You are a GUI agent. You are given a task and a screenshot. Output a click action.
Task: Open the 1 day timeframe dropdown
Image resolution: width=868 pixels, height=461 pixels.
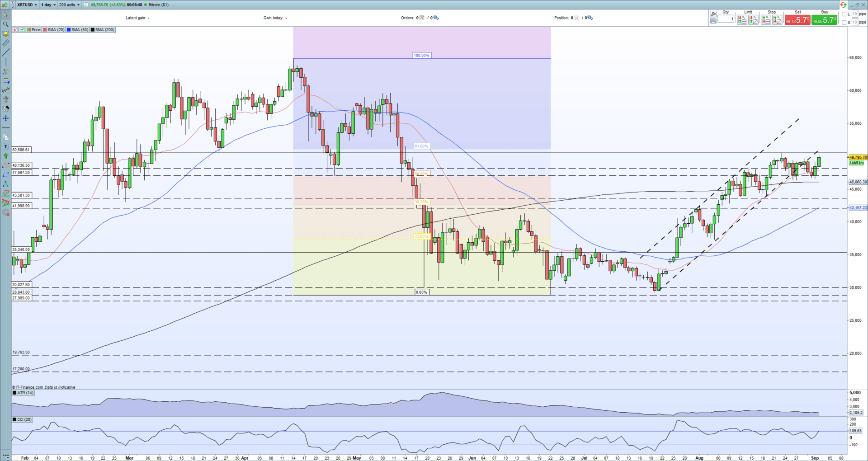pyautogui.click(x=48, y=5)
